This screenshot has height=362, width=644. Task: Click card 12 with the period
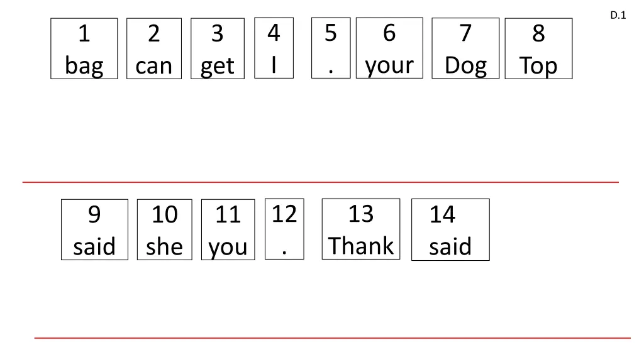(284, 229)
